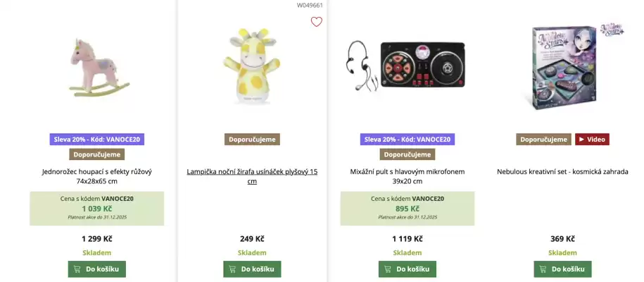Viewport: 644px width, 282px height.
Task: Click the 895 Kč promo price box
Action: 408,209
